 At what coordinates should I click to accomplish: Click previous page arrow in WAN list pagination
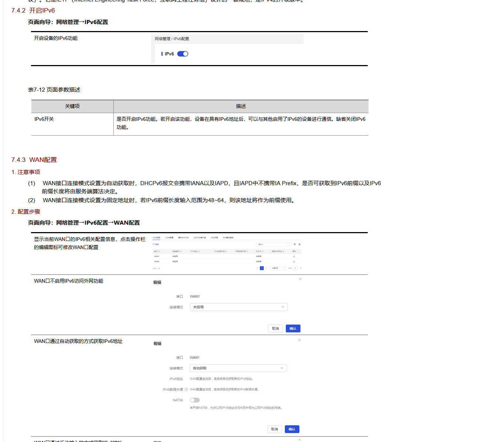coord(257,268)
